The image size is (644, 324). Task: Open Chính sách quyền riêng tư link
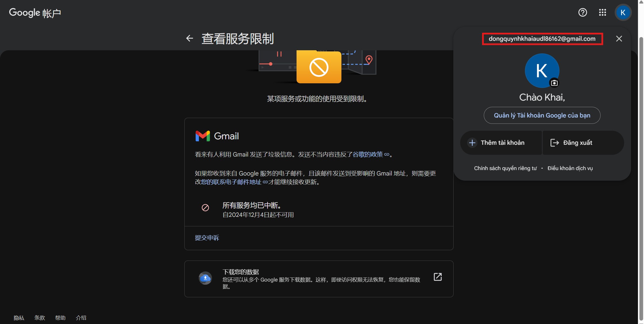tap(505, 168)
